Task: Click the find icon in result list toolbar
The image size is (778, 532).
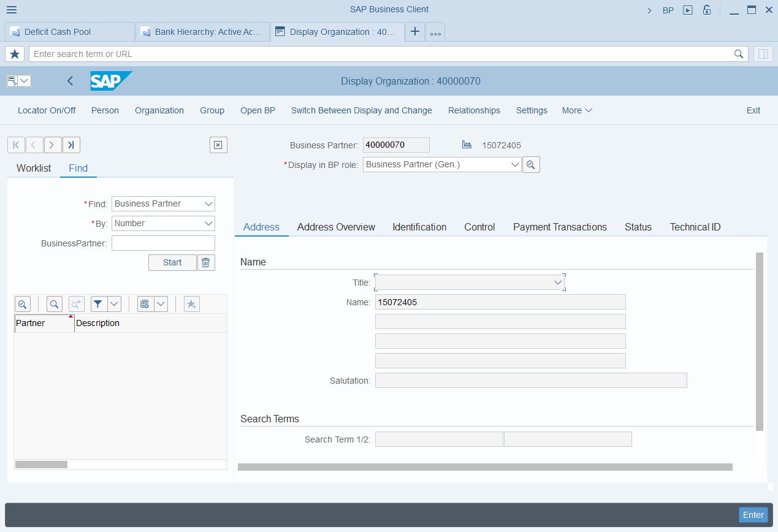Action: [55, 304]
